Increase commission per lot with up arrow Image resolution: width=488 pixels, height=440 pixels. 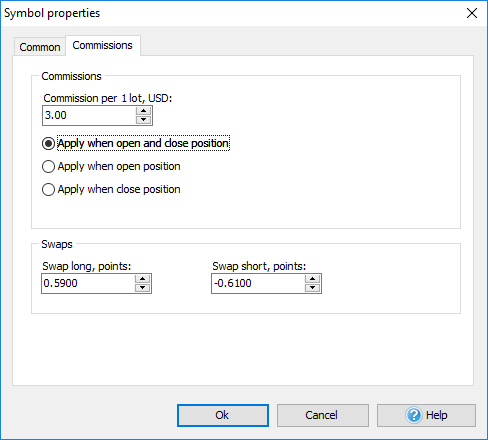(x=144, y=111)
